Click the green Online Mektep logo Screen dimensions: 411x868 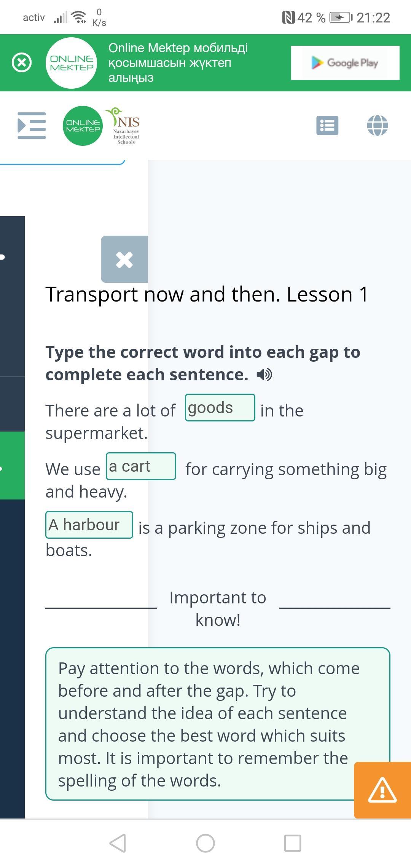click(83, 126)
